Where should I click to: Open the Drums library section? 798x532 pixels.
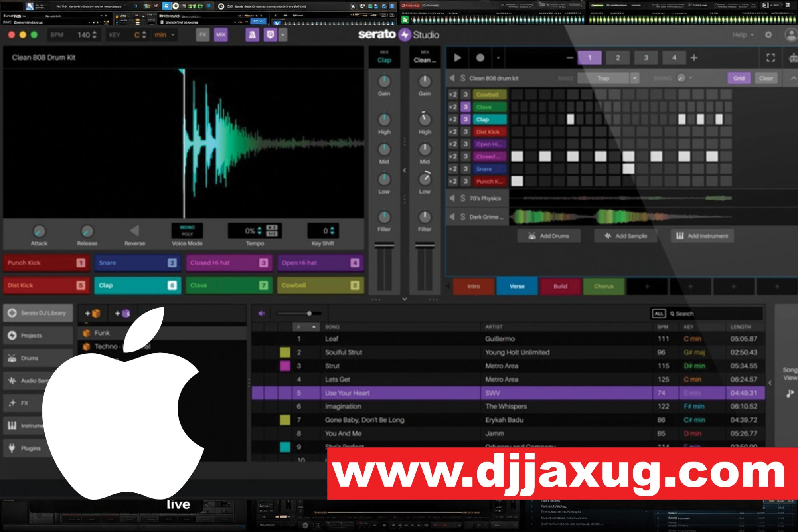[29, 358]
